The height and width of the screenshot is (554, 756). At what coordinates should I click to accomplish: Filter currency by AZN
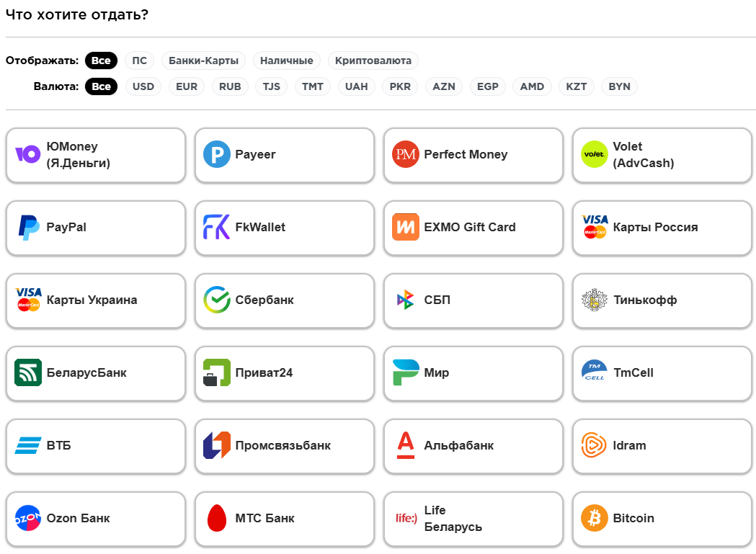click(x=443, y=86)
